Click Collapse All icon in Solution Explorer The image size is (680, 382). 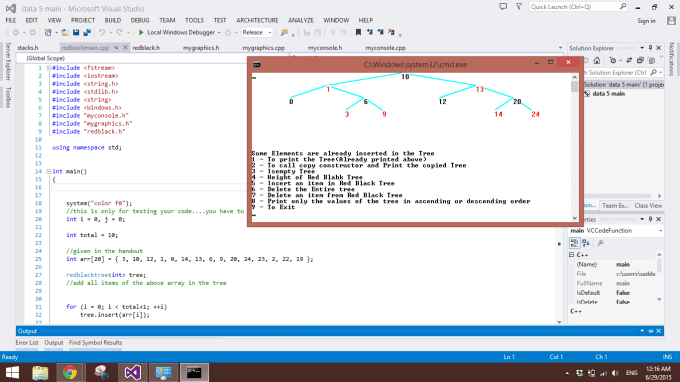coord(640,61)
